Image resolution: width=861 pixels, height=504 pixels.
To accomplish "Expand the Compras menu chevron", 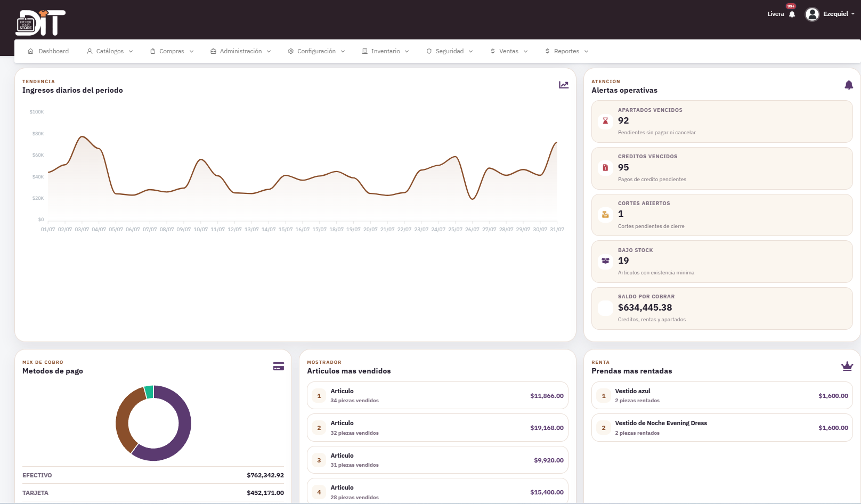I will click(191, 52).
